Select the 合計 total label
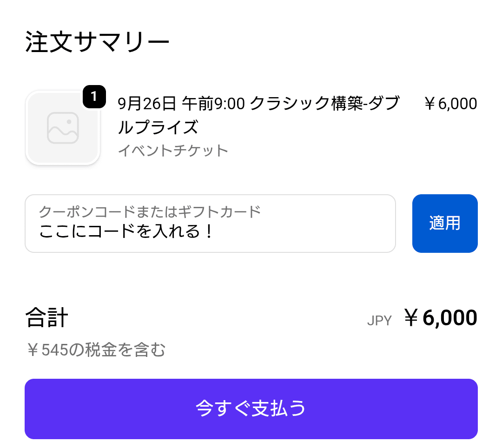Screen dimensions: 502x448 pyautogui.click(x=46, y=317)
